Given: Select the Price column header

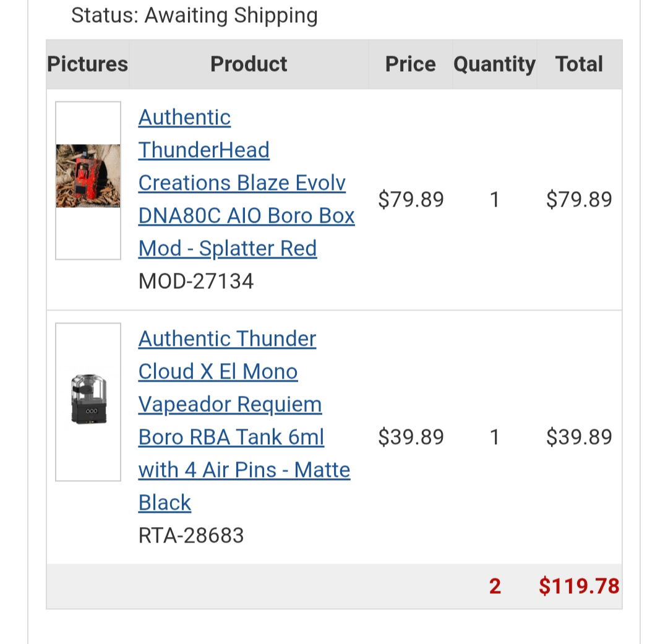Looking at the screenshot, I should point(410,64).
